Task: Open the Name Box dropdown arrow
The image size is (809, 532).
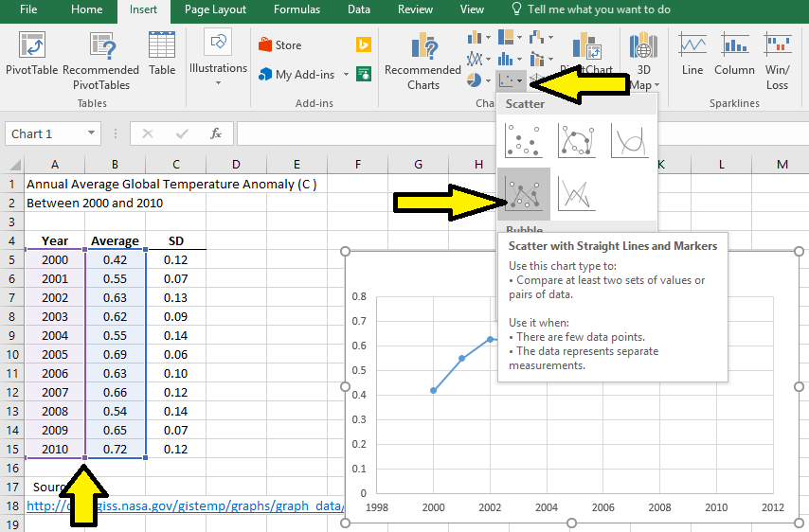Action: tap(92, 134)
